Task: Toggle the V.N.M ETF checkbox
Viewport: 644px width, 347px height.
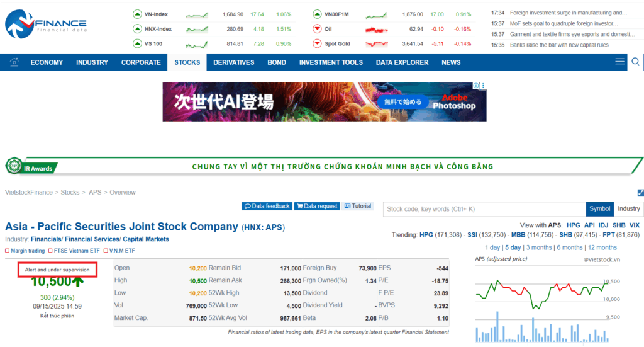Action: coord(106,251)
